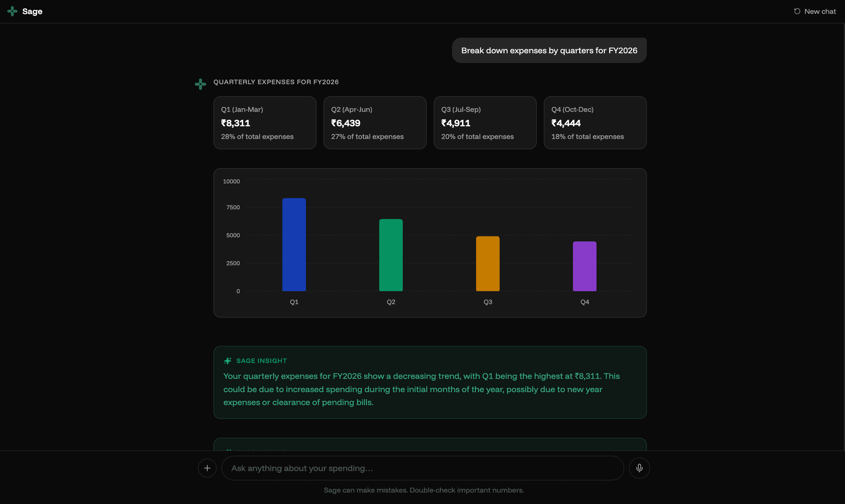The width and height of the screenshot is (845, 504).
Task: Click the Sage title in the header
Action: [32, 11]
